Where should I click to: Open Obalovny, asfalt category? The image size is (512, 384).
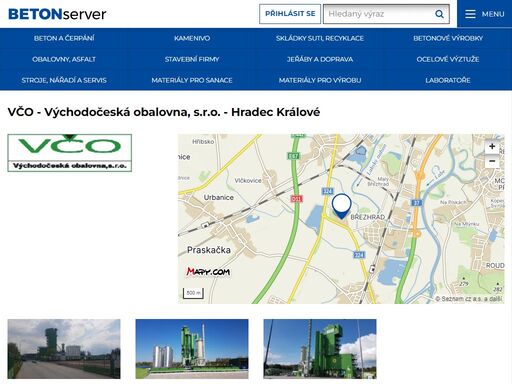[64, 59]
